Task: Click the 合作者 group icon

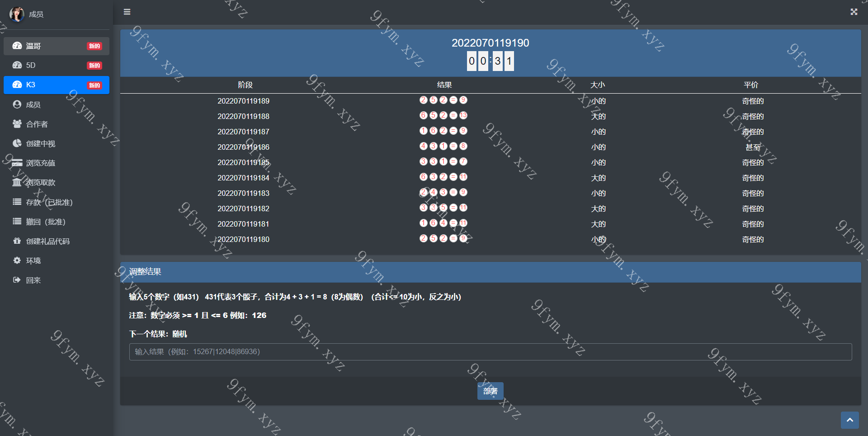Action: coord(17,124)
